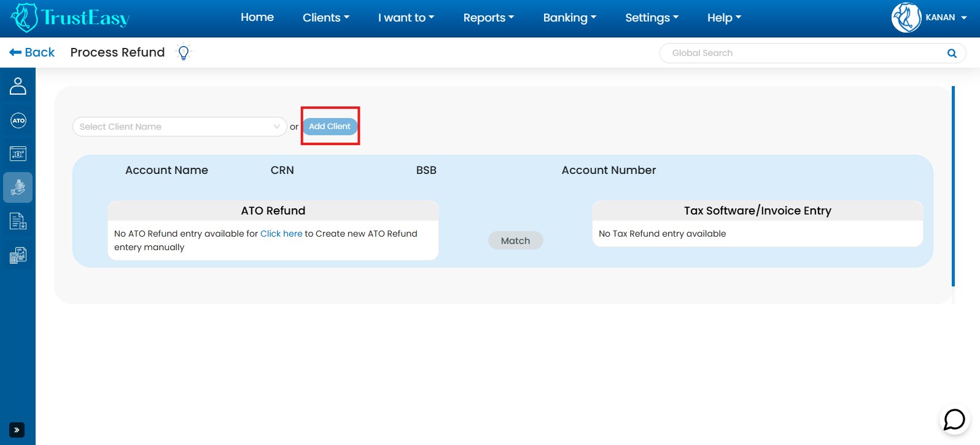Click the ATO sidebar icon
The height and width of the screenshot is (445, 980).
coord(18,120)
